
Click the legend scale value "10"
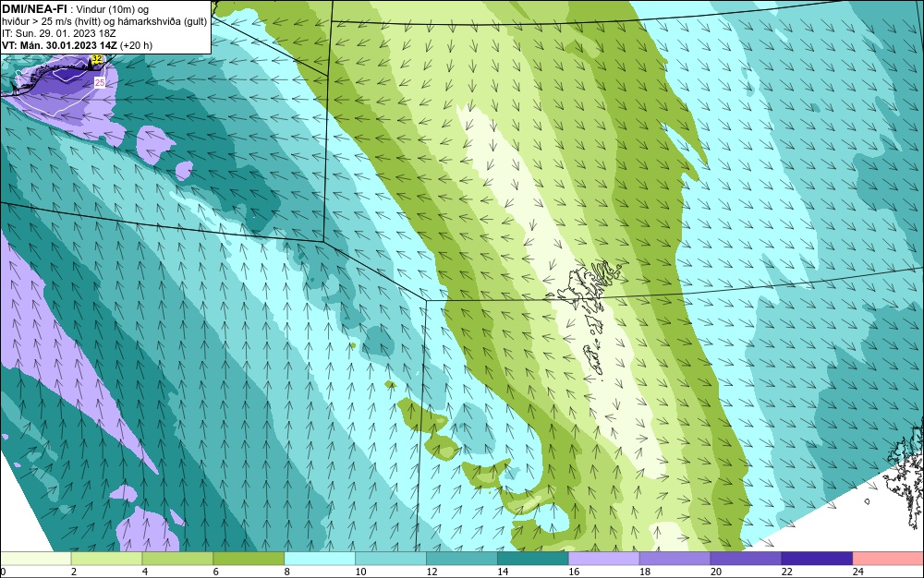(x=360, y=572)
